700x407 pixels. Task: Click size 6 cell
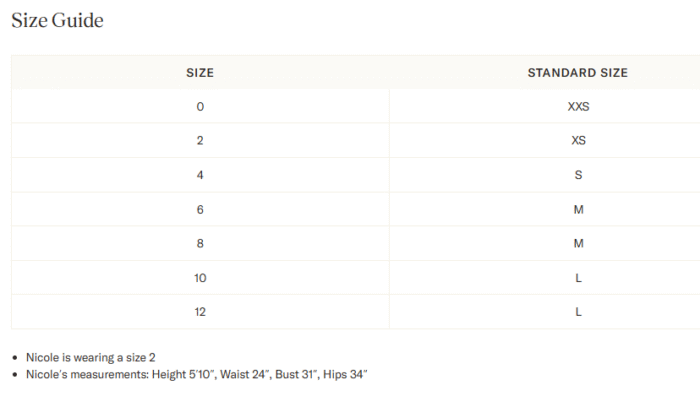(x=200, y=209)
